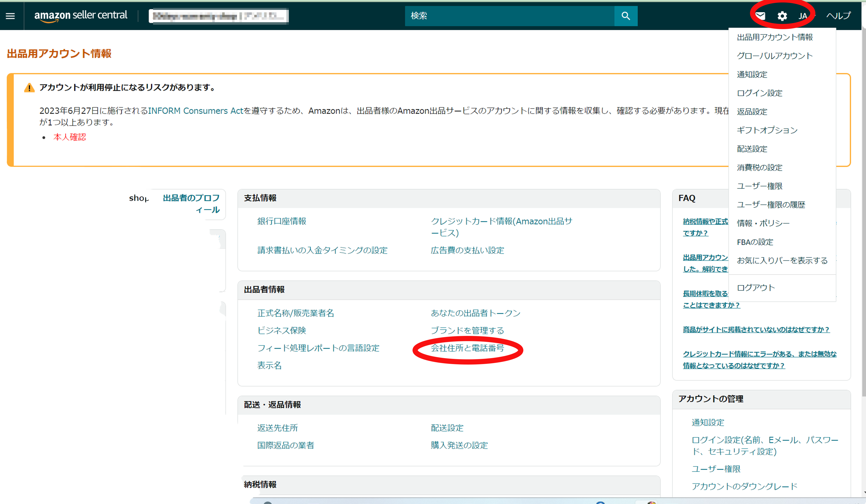The width and height of the screenshot is (866, 504).
Task: Select 出品用アカウント情報 from settings menu
Action: pos(775,37)
